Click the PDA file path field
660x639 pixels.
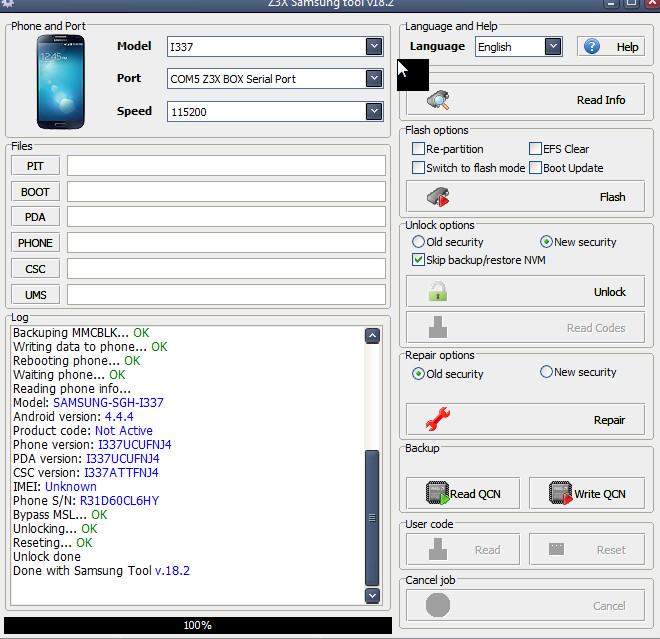coord(226,217)
